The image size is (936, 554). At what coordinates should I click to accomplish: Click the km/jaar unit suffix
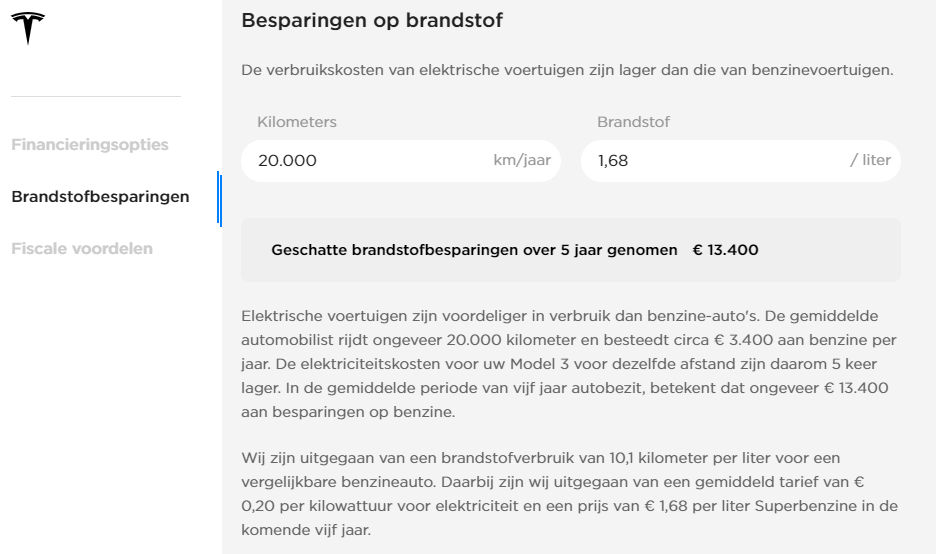(x=522, y=161)
